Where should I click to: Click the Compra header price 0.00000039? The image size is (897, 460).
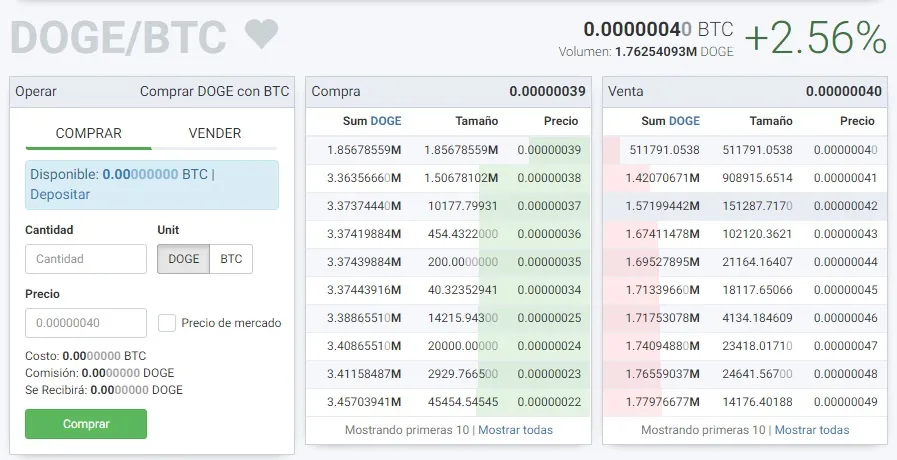coord(547,92)
